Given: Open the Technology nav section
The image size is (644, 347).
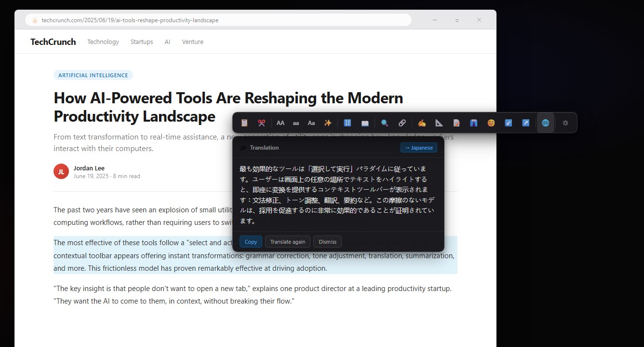Looking at the screenshot, I should pos(103,42).
